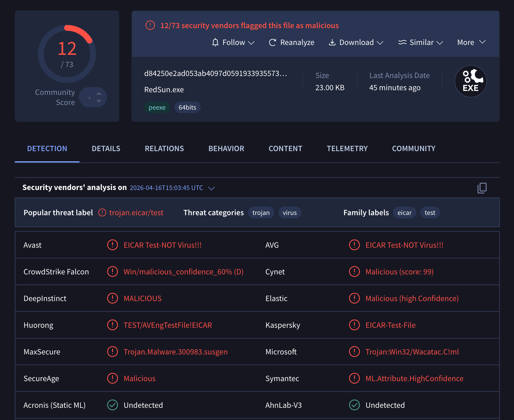Viewport: 514px width, 420px height.
Task: Click the 64bits tag
Action: click(x=187, y=107)
